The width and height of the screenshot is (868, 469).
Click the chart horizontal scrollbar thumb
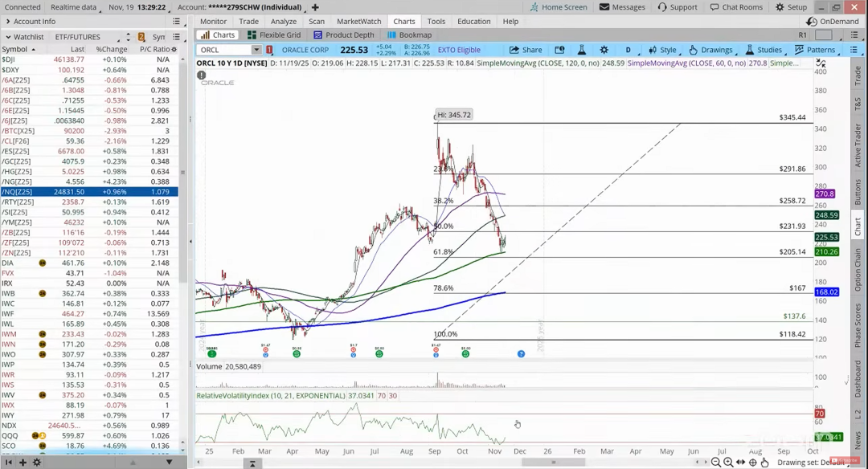(x=553, y=463)
